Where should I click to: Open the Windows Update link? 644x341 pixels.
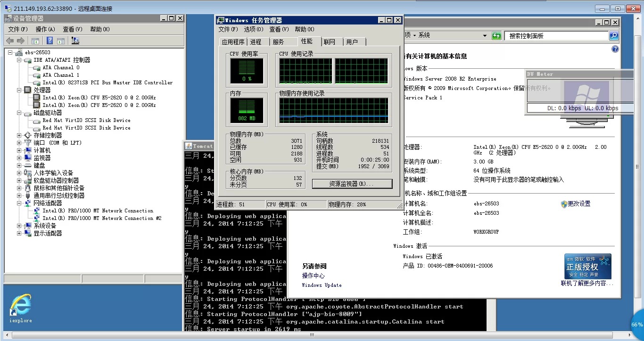[x=322, y=285]
